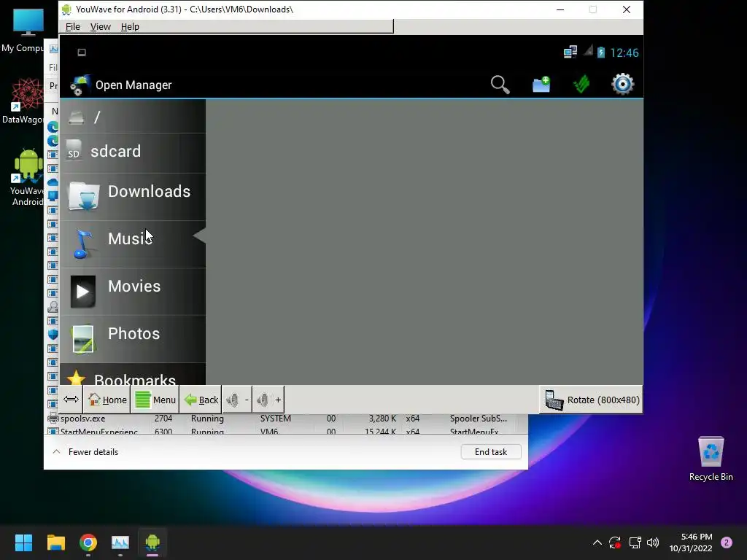Open the volume tray icon
747x560 pixels.
653,542
